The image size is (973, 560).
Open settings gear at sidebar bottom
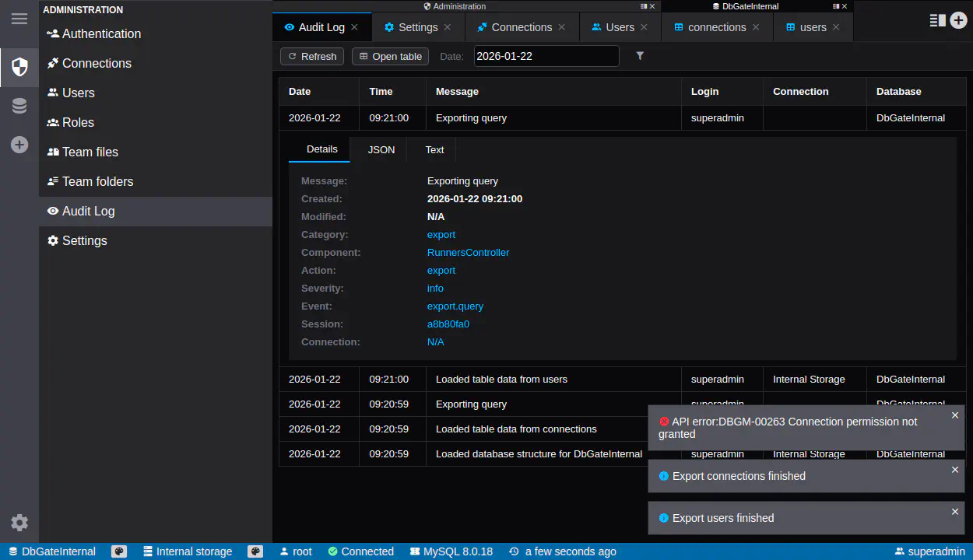coord(19,523)
